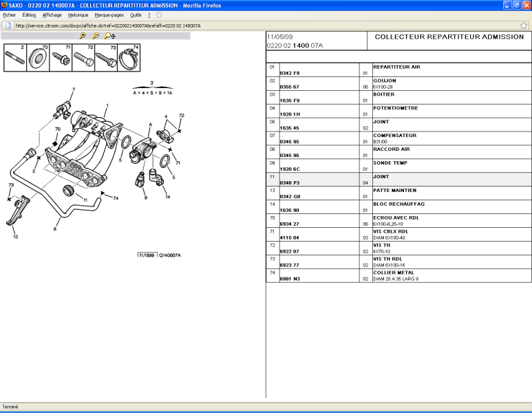The height and width of the screenshot is (413, 532).
Task: Click part number 6934 27
Action: click(x=290, y=224)
